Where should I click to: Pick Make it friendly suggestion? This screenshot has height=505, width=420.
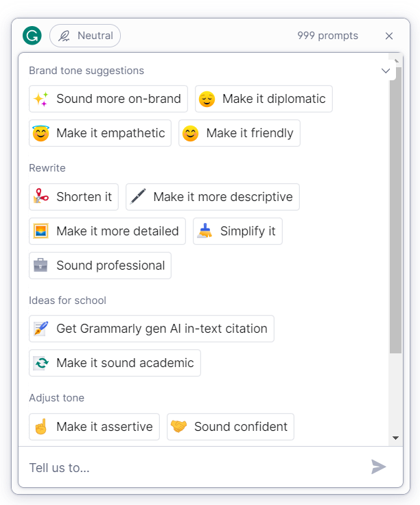pyautogui.click(x=240, y=133)
